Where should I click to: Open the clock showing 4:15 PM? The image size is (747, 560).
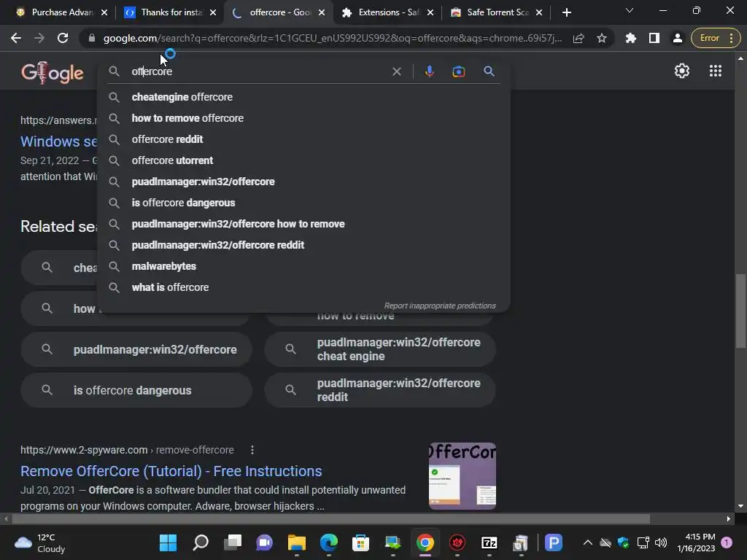(696, 542)
